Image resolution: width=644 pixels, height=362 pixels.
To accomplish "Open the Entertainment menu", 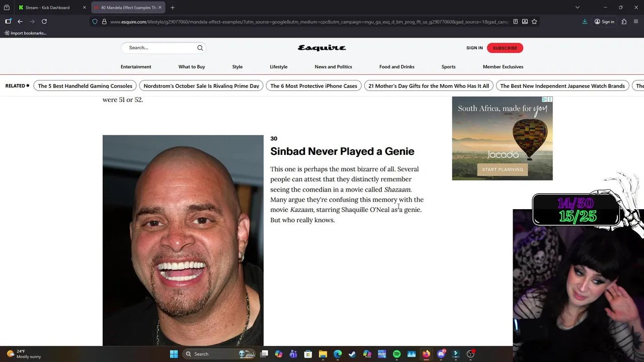I will pyautogui.click(x=136, y=67).
